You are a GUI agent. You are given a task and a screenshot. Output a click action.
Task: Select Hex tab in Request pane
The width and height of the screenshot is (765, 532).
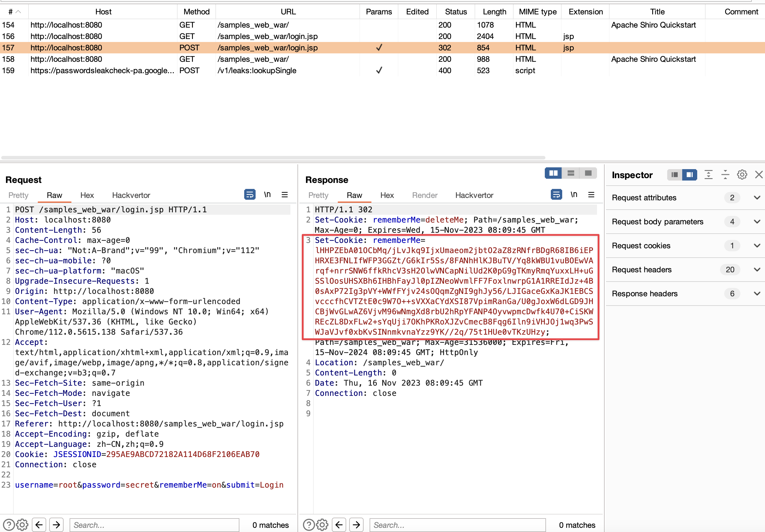(87, 195)
